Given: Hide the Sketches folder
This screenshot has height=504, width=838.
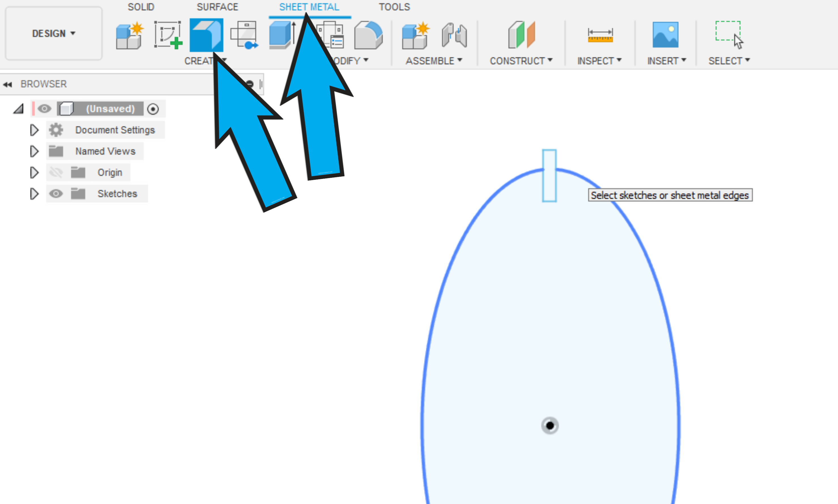Looking at the screenshot, I should click(56, 194).
